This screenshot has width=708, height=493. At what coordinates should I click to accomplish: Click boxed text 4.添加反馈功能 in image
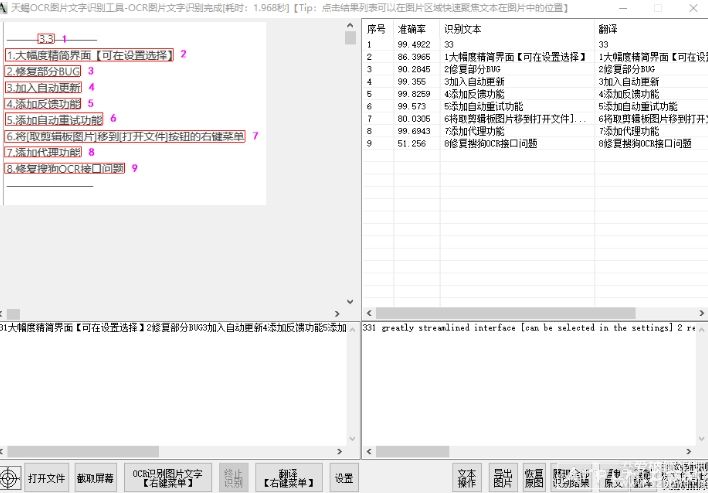click(43, 104)
